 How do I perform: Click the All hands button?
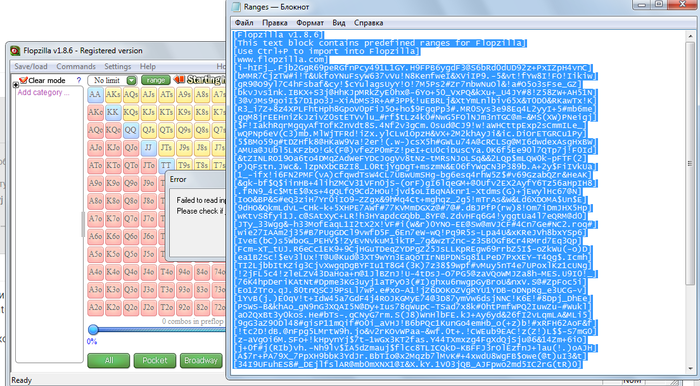tap(108, 361)
